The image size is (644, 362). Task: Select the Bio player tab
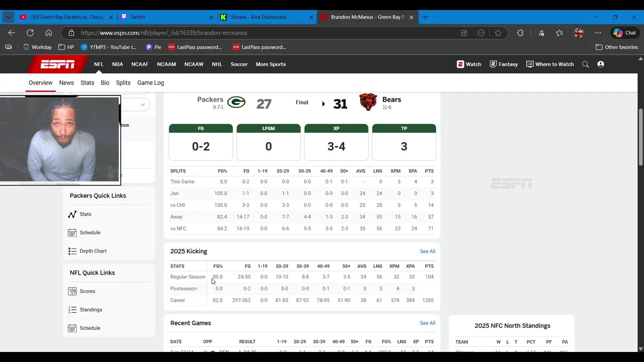(105, 83)
